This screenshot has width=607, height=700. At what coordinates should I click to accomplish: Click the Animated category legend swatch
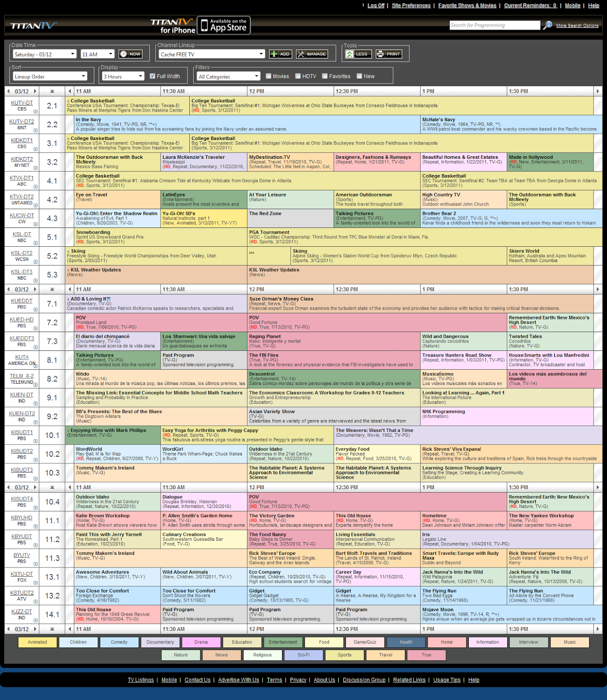pyautogui.click(x=38, y=642)
